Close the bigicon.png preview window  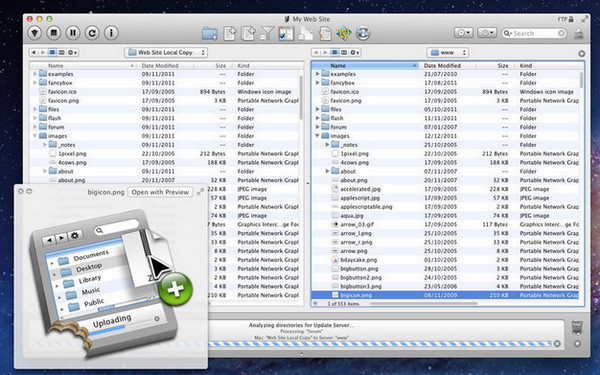coord(21,191)
